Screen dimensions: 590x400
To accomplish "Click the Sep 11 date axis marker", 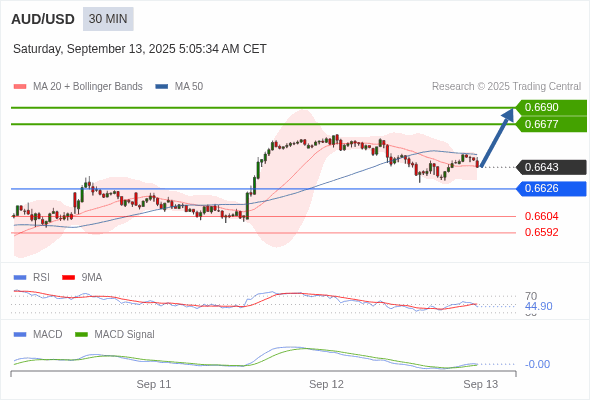I will coord(154,384).
